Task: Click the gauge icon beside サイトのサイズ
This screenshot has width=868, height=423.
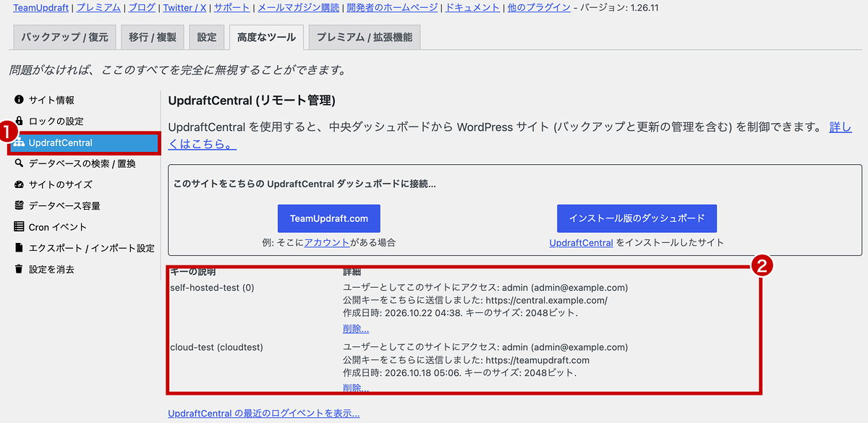Action: pyautogui.click(x=19, y=184)
